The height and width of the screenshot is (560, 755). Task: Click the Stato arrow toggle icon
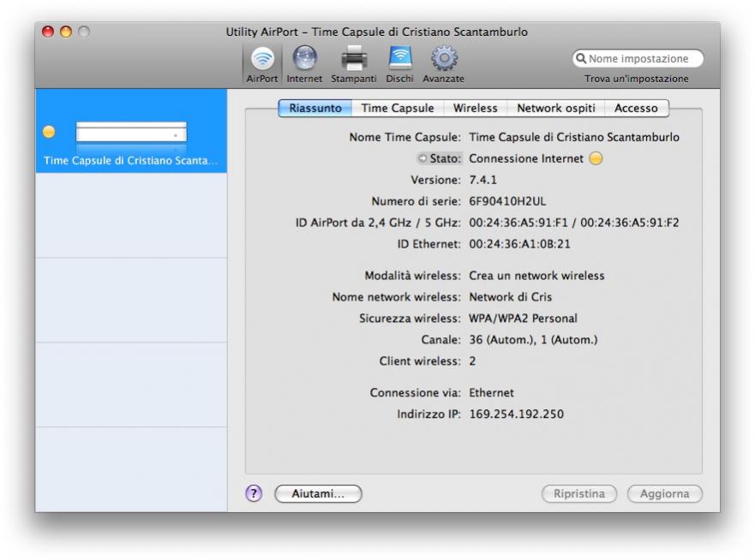[422, 158]
